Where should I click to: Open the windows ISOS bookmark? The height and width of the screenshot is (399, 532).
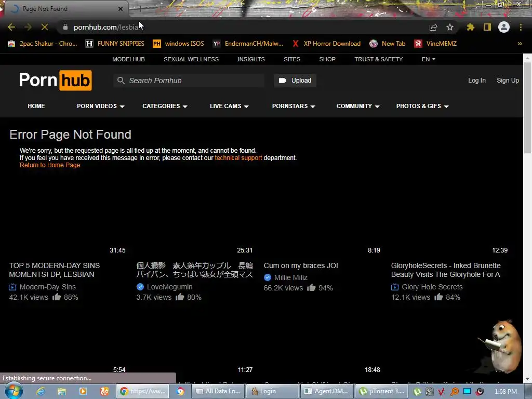(179, 44)
